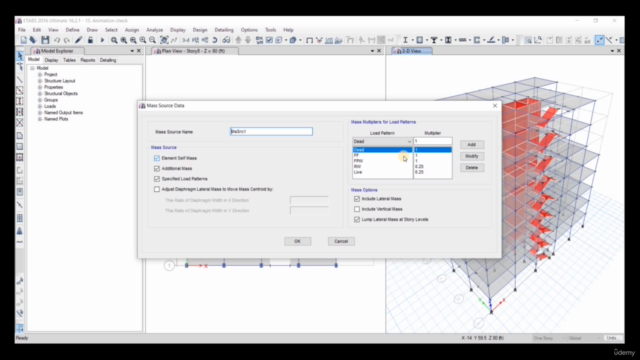Viewport: 640px width, 360px height.
Task: Toggle Element Self Mass checkbox
Action: point(157,158)
